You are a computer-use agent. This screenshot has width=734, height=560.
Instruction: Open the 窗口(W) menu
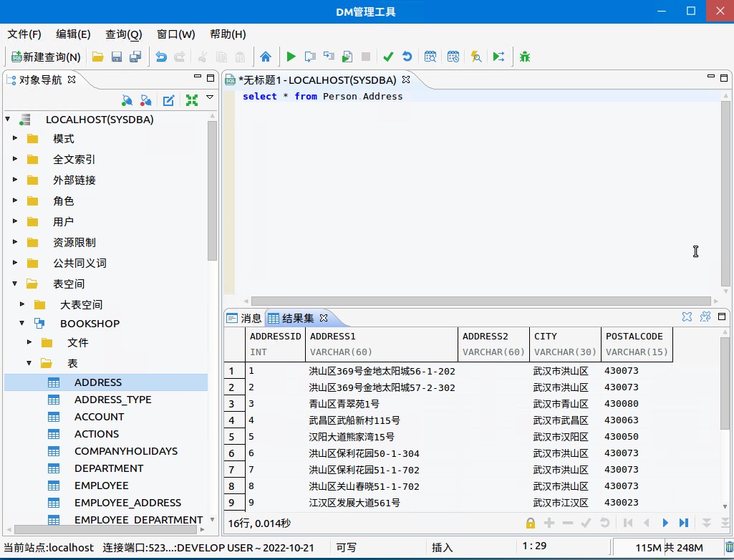175,34
